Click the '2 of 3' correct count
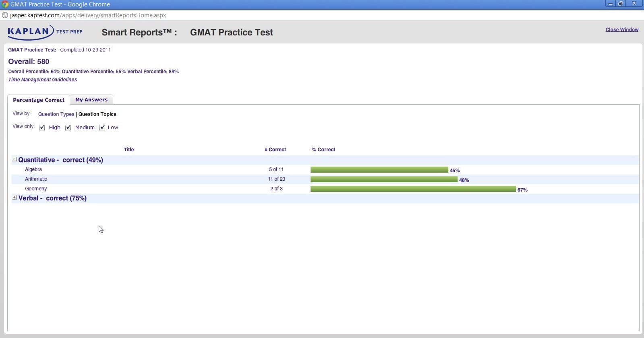Viewport: 644px width, 338px height. tap(276, 189)
